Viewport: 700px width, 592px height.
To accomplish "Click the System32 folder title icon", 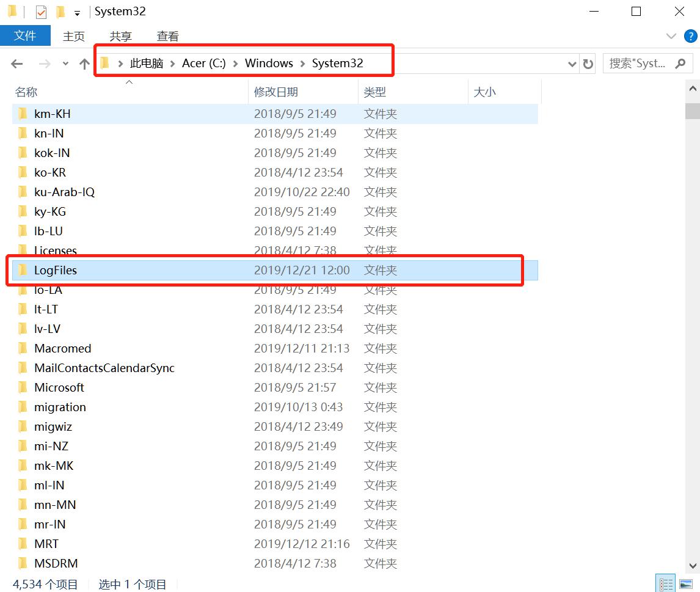I will [x=12, y=12].
